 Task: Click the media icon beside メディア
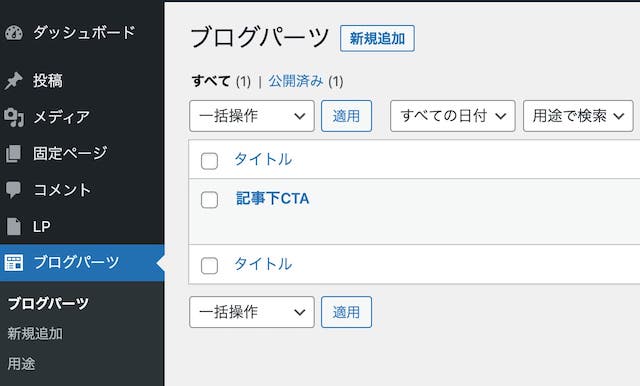(x=14, y=118)
